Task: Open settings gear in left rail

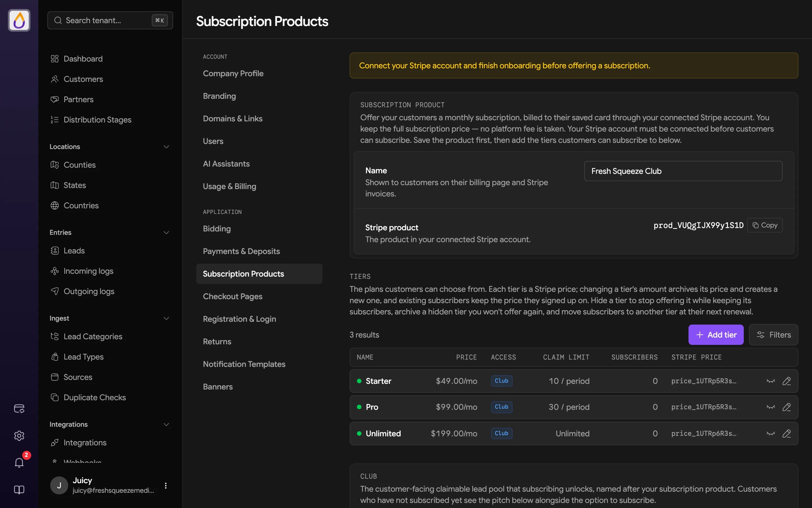Action: 19,436
